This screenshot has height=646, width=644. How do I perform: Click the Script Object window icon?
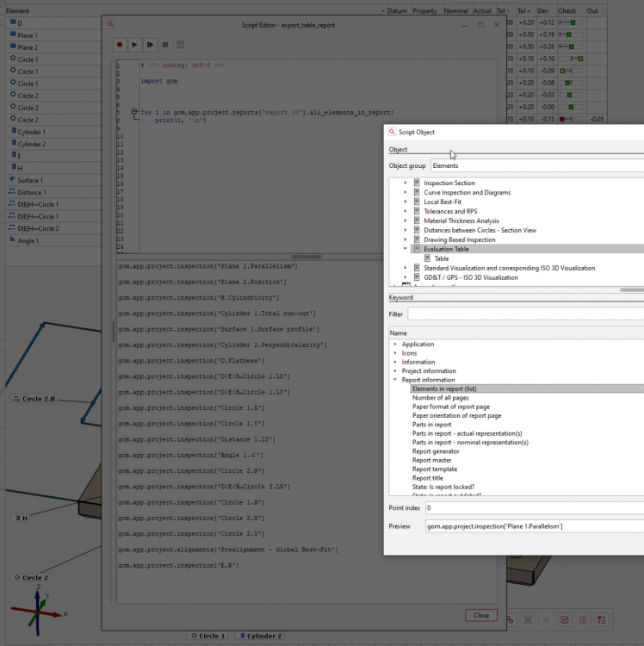coord(393,132)
